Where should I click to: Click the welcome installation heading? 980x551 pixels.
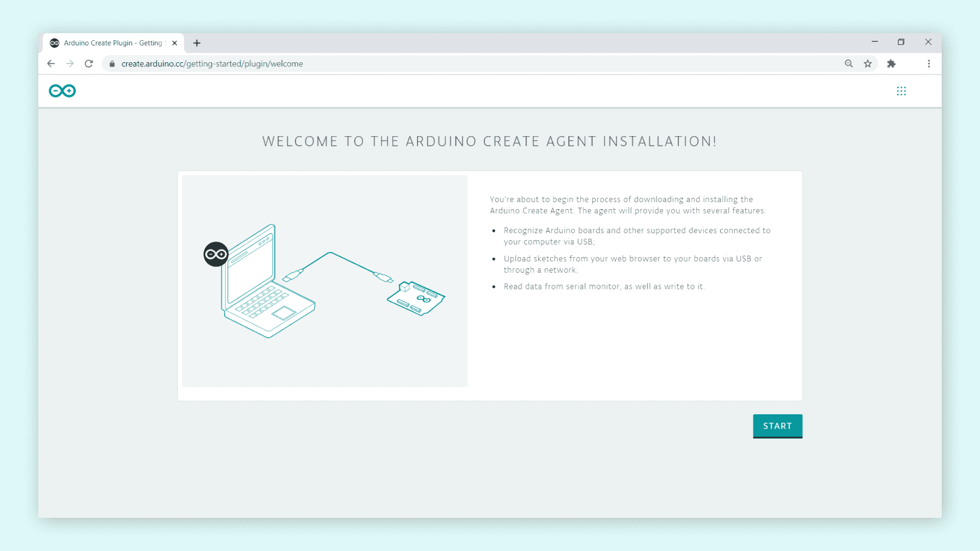tap(489, 141)
